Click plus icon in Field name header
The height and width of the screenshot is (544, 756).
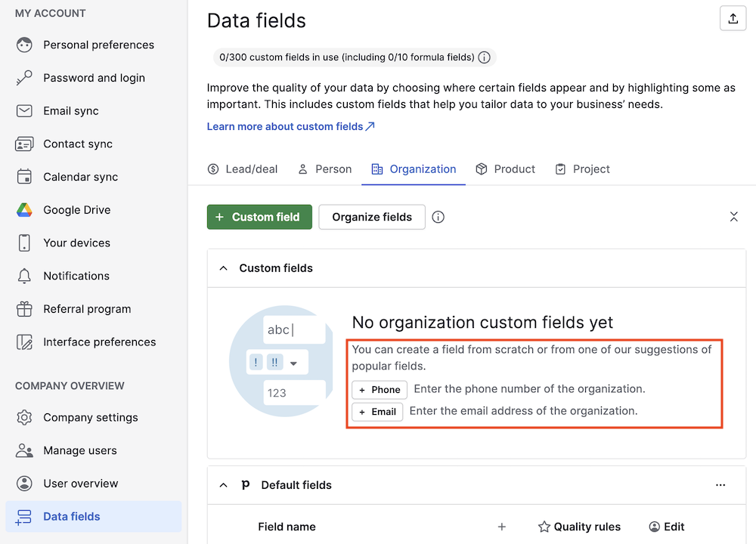[x=501, y=527]
